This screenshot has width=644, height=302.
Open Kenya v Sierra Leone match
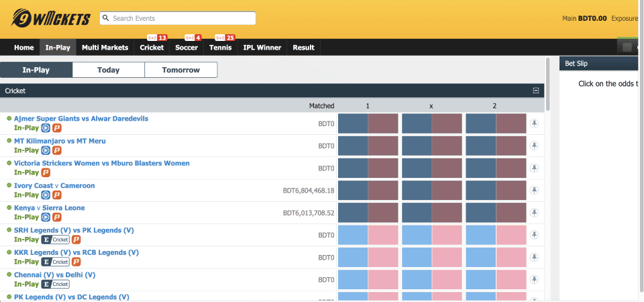(x=49, y=208)
